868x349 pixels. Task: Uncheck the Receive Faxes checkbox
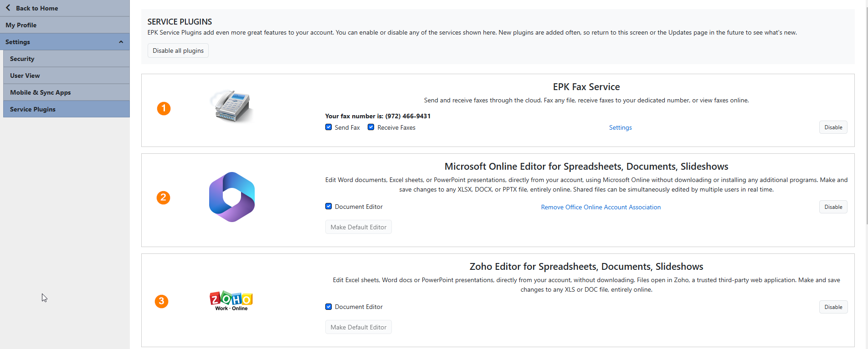371,127
